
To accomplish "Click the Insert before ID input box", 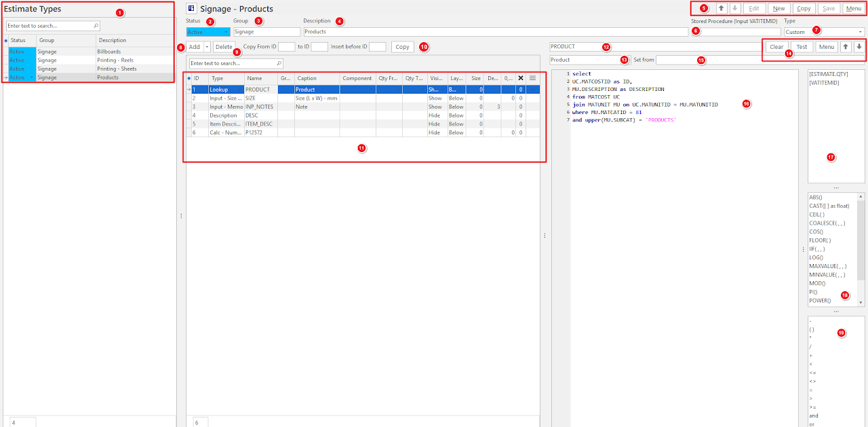I will pos(378,47).
